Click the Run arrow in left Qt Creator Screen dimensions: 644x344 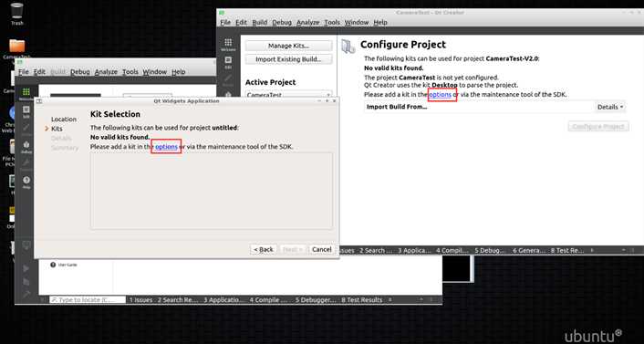click(x=26, y=268)
